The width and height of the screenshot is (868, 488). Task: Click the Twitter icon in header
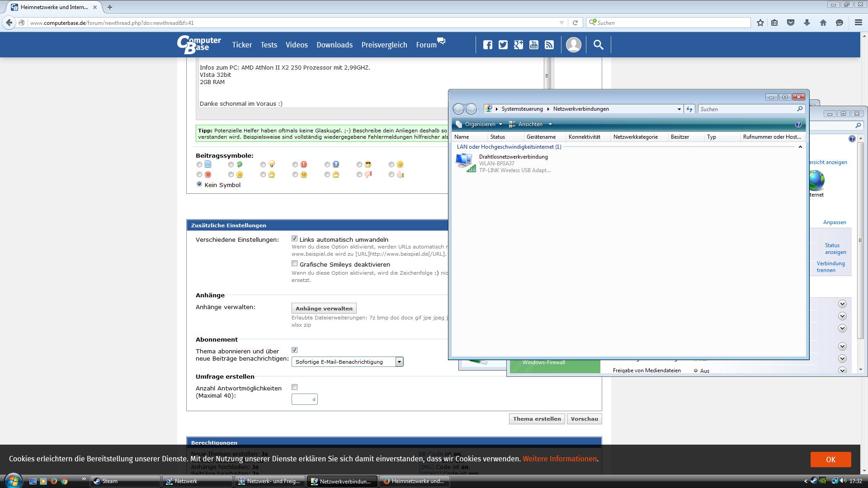click(503, 45)
